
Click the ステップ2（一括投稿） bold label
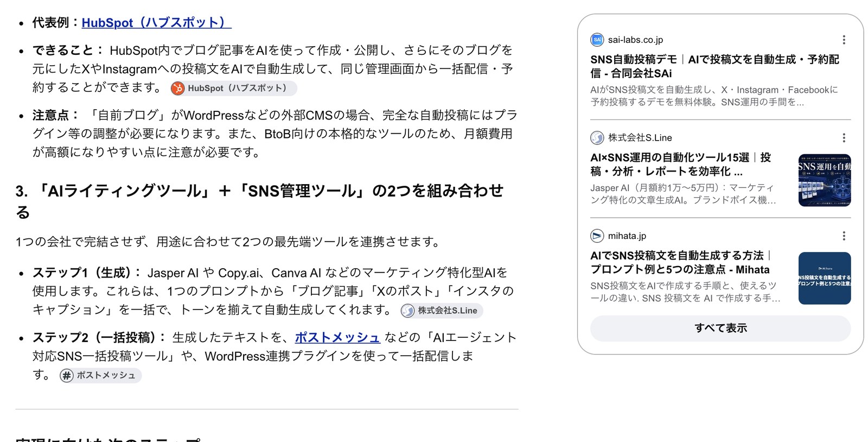pos(99,337)
